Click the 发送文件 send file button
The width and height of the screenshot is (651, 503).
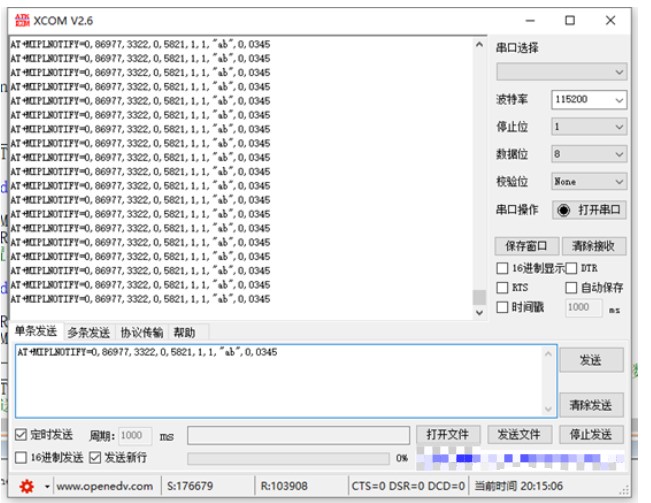click(x=519, y=435)
